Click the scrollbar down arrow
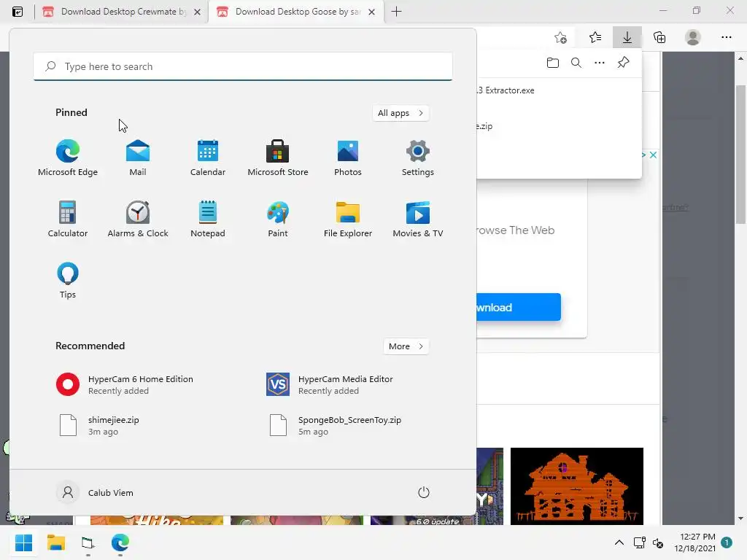 click(x=740, y=518)
